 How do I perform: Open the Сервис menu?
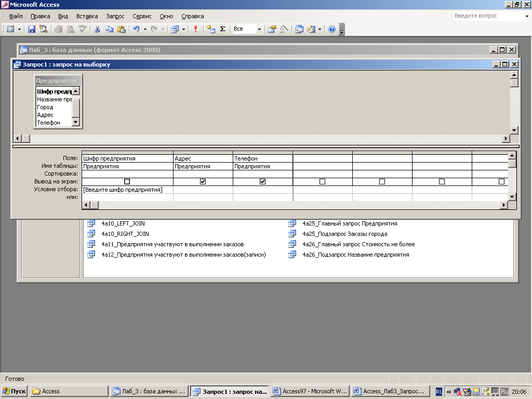[x=142, y=16]
